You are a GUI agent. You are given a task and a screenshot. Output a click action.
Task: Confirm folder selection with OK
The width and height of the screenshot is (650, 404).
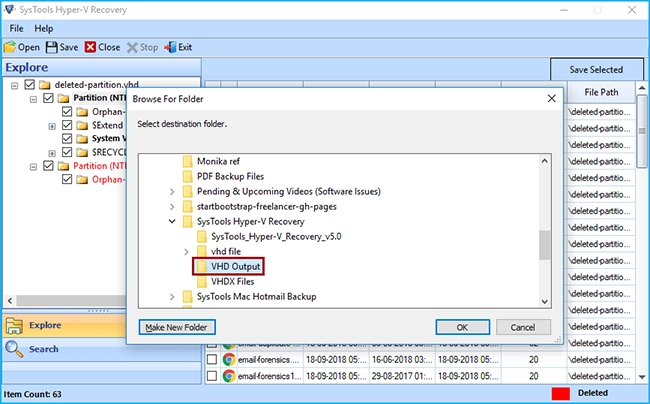(x=462, y=327)
